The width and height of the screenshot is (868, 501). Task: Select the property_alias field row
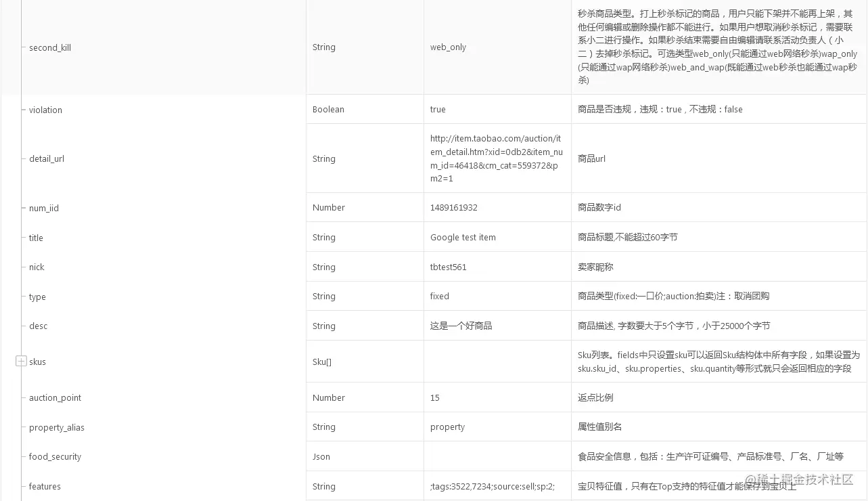(x=56, y=427)
